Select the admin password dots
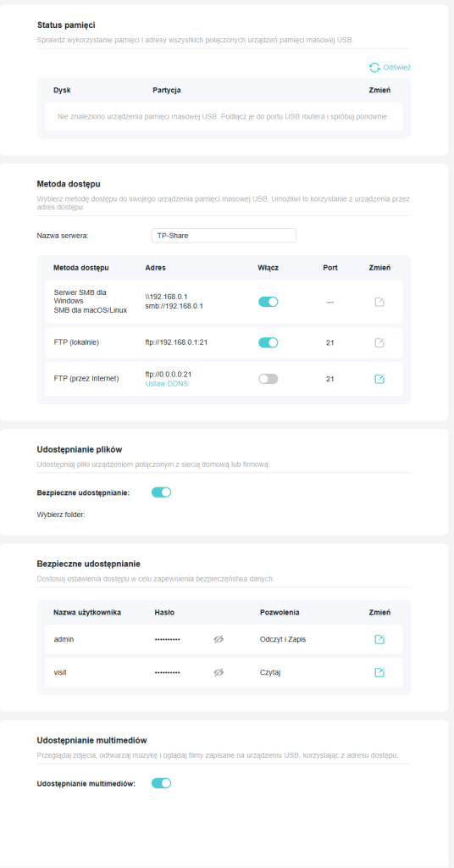Screen dimensions: 454x868 click(x=168, y=639)
